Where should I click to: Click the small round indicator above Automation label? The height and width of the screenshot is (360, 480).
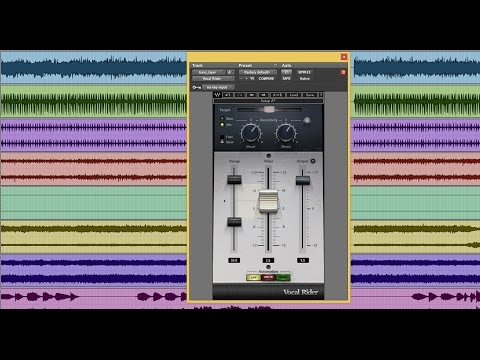coord(268,267)
